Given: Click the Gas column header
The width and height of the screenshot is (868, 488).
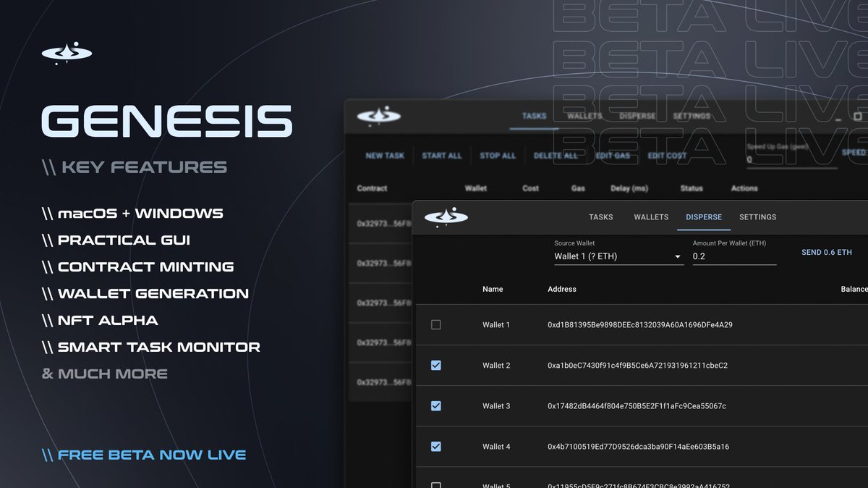Looking at the screenshot, I should click(578, 188).
